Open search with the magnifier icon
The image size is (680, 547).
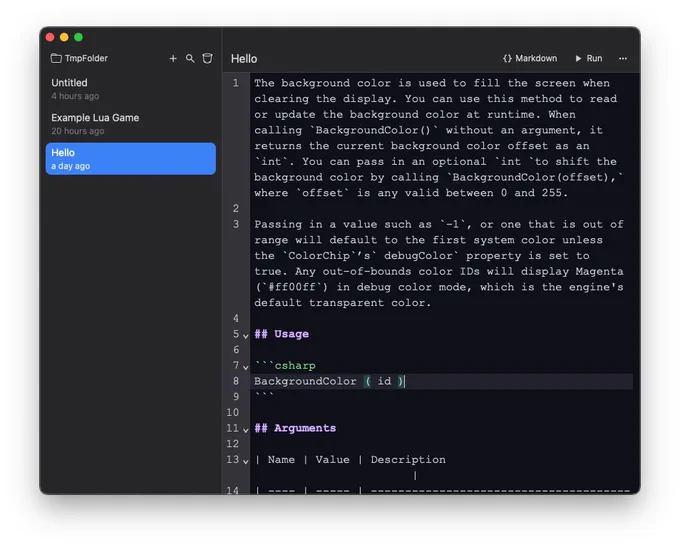tap(190, 59)
